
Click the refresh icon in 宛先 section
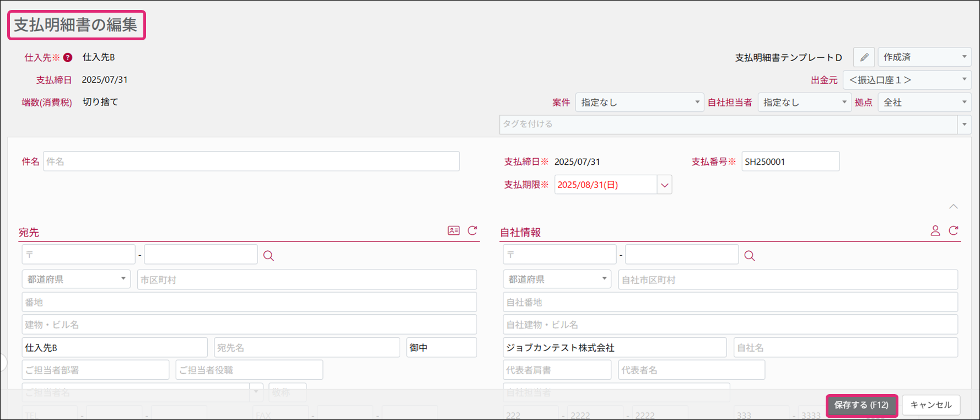tap(472, 230)
